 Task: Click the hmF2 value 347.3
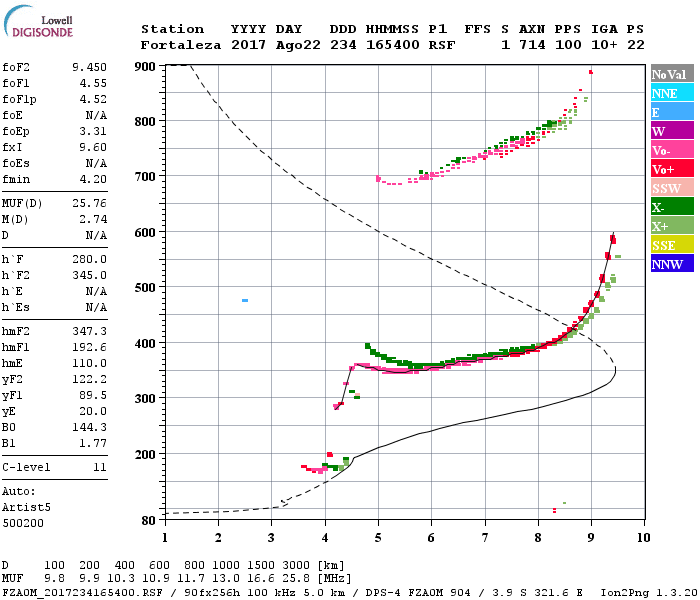[x=89, y=331]
